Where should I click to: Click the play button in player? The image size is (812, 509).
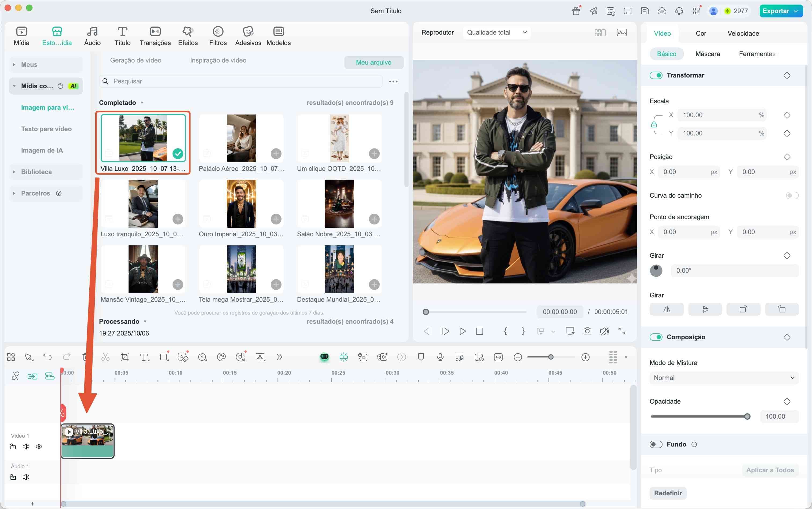(x=462, y=331)
